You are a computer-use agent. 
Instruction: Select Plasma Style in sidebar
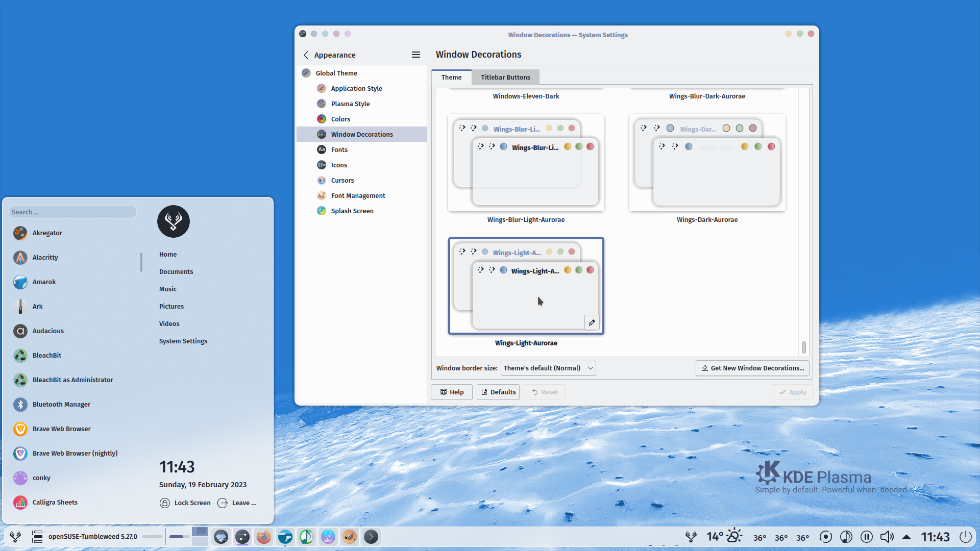pyautogui.click(x=361, y=104)
